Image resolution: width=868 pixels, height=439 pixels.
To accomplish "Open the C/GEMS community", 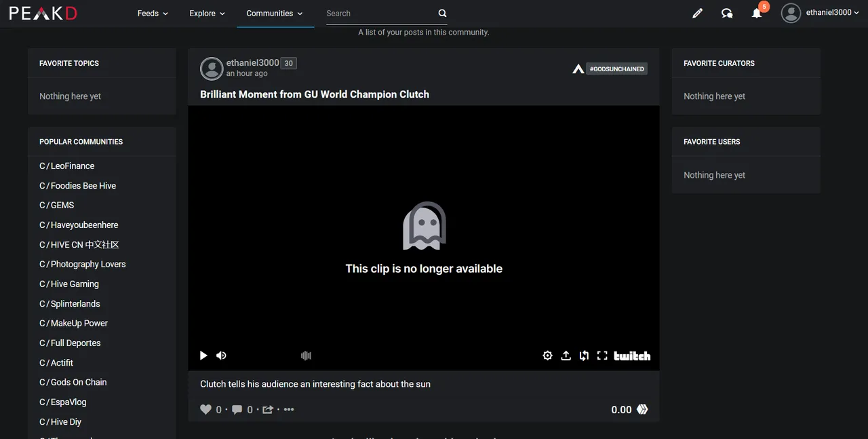I will click(57, 205).
